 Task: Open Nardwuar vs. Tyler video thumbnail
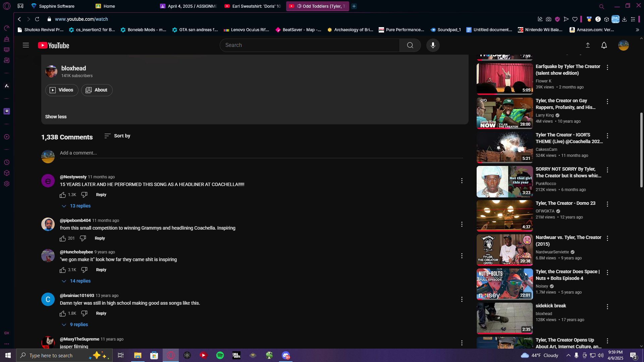504,250
